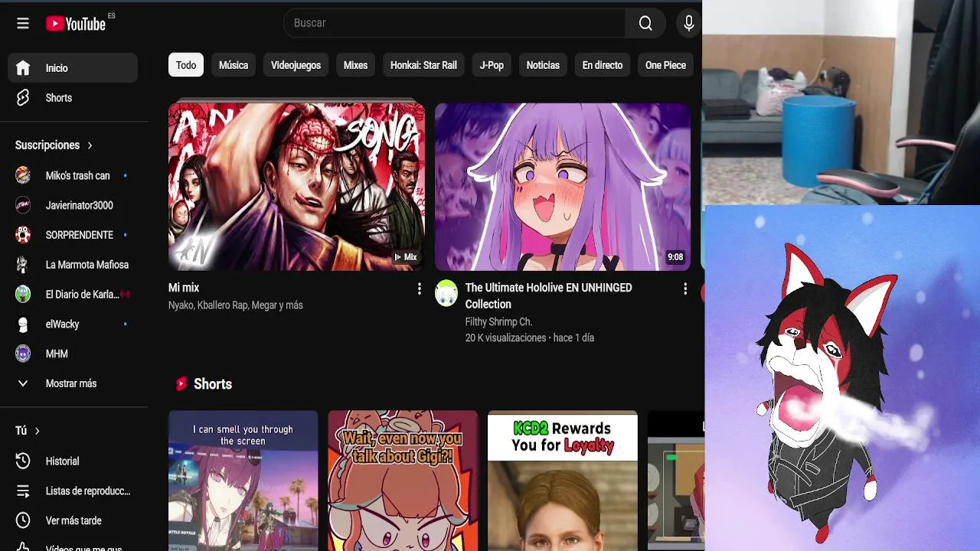Click The Ultimate Hololive EN UNHINGED title
Screen dimensions: 980x551
tap(549, 296)
